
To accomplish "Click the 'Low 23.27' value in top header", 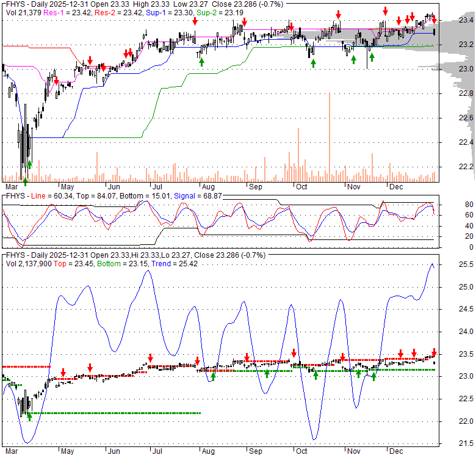I will click(190, 4).
